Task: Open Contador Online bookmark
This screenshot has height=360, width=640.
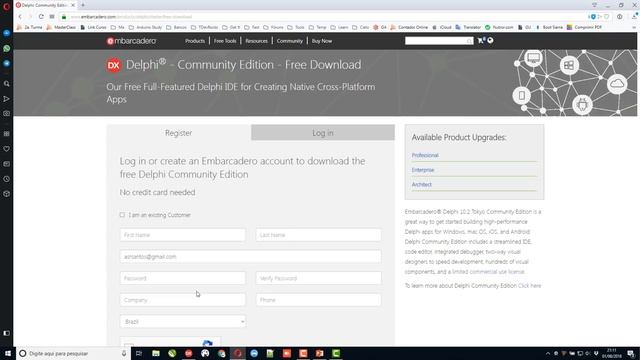Action: (x=409, y=27)
